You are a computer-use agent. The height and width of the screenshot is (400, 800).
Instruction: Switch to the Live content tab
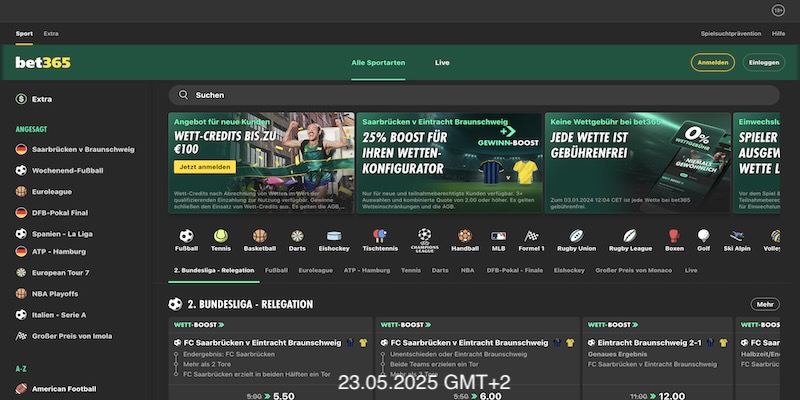point(691,270)
